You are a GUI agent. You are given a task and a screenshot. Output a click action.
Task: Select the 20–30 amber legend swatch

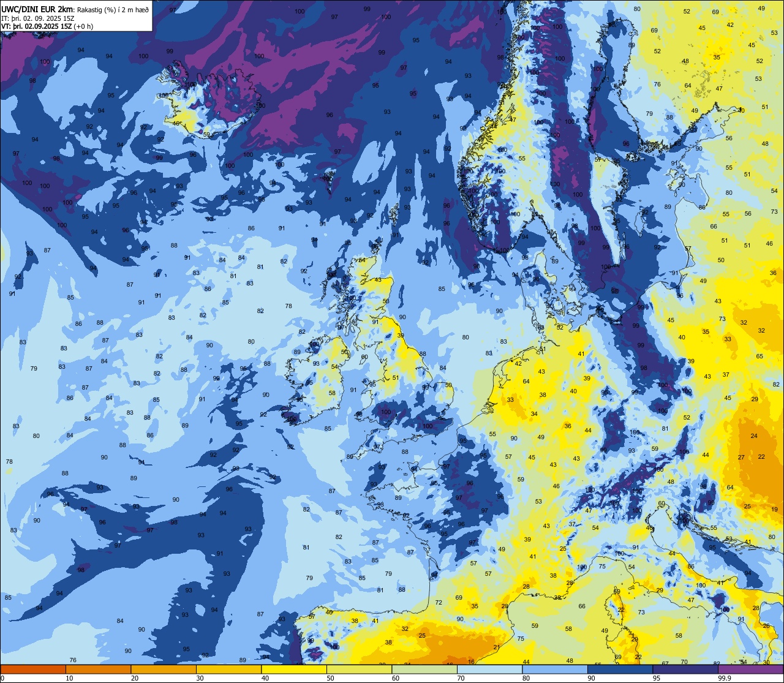[164, 669]
